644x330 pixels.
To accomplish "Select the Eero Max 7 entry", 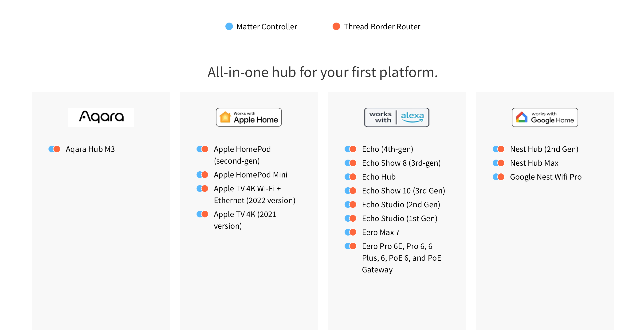I will pyautogui.click(x=381, y=232).
